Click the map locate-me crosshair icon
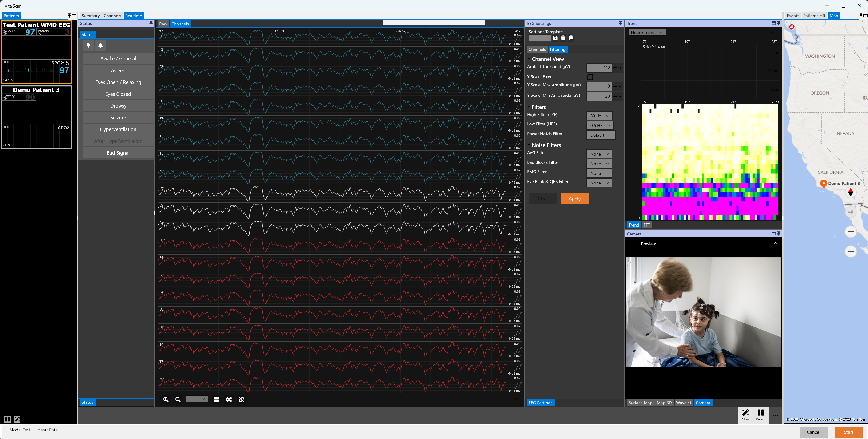Screen dimensions: 868x439 point(792,27)
